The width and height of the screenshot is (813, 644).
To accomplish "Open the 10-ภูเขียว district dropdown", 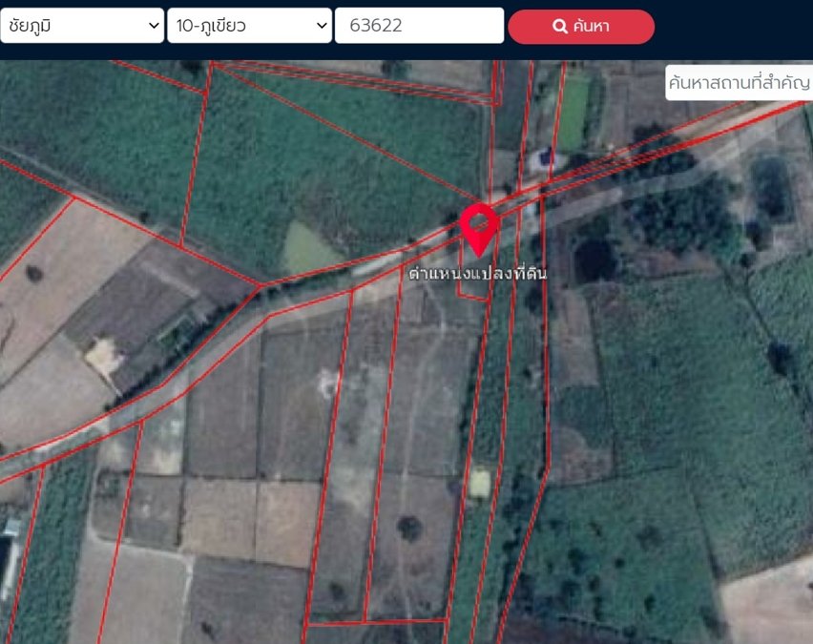I will 249,26.
